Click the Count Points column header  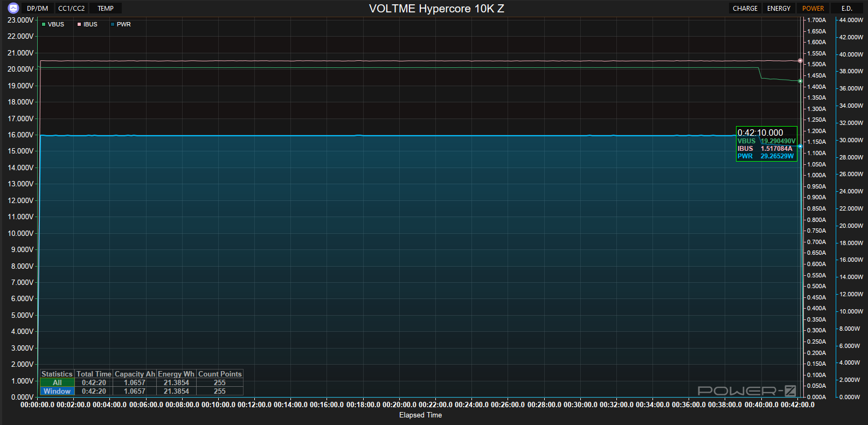[x=220, y=374]
